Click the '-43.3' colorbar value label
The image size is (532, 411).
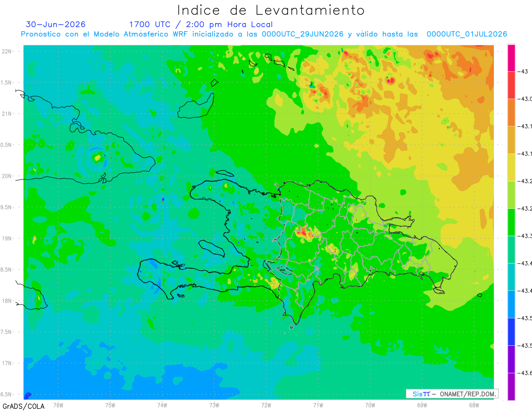pyautogui.click(x=524, y=236)
